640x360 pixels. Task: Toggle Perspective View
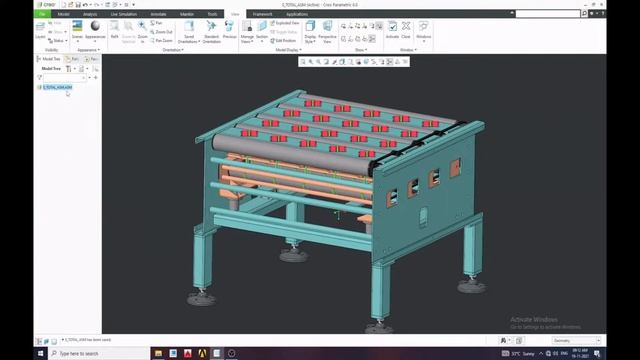pos(327,31)
